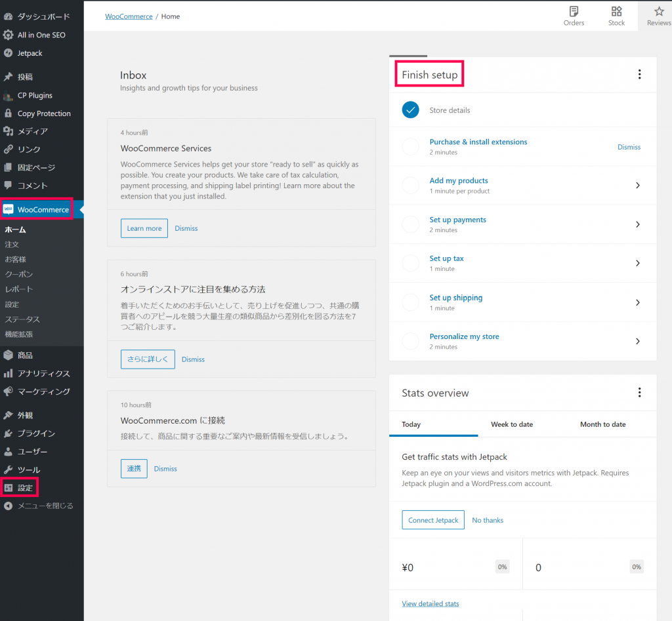Click the マーケティング megaphone icon
This screenshot has width=672, height=621.
tap(8, 391)
